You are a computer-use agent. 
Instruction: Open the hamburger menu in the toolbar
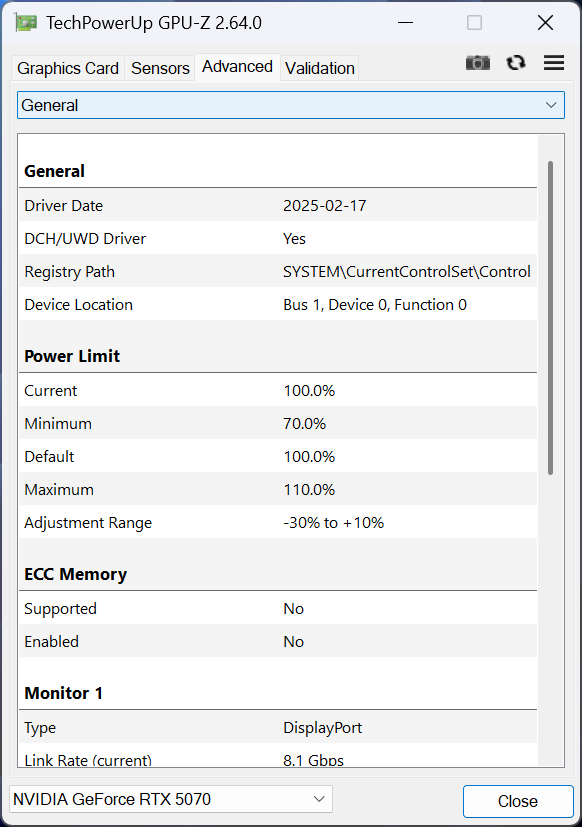(554, 62)
